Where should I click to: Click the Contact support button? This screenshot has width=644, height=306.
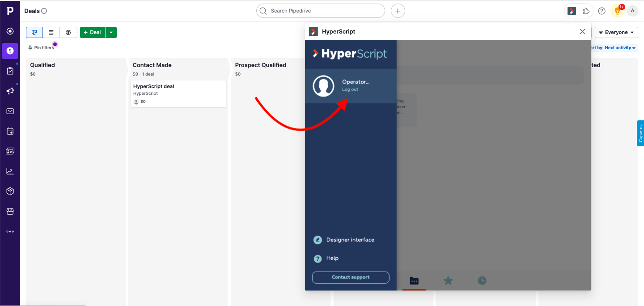coord(351,277)
